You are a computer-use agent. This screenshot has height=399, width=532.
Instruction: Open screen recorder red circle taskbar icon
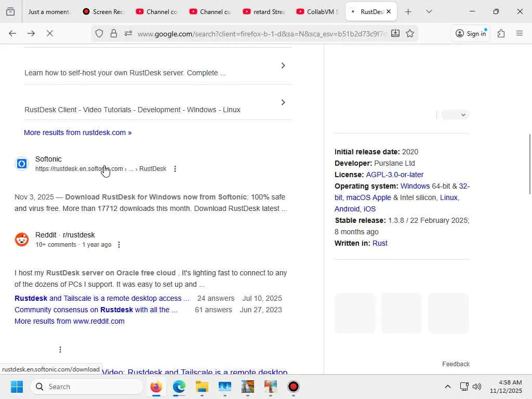tap(294, 387)
